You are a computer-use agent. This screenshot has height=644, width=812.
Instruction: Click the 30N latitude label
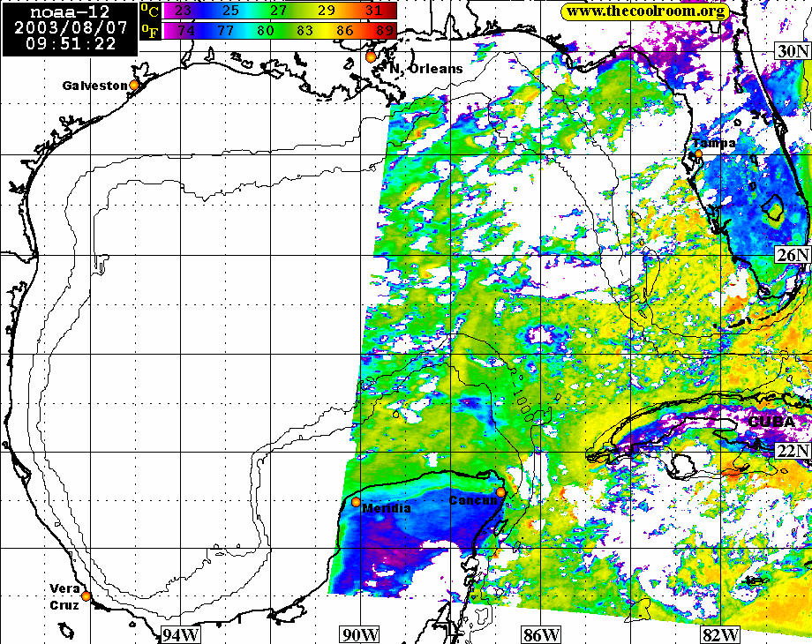tap(793, 50)
